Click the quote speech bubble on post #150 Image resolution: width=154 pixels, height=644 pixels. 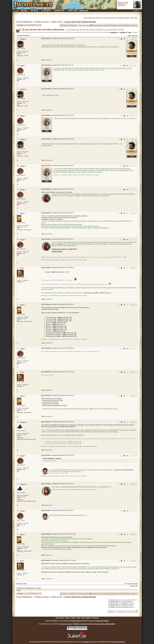tap(118, 268)
